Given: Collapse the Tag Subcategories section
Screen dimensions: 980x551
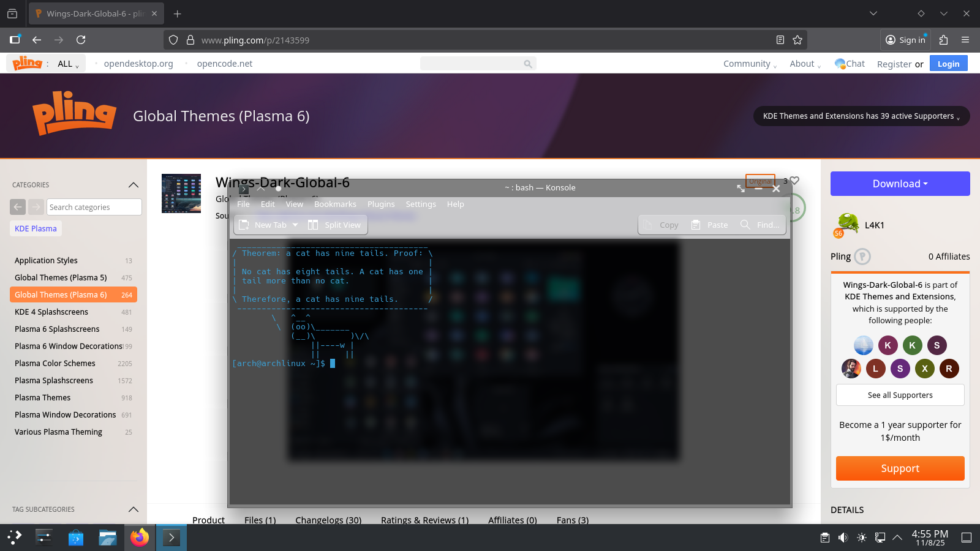Looking at the screenshot, I should click(x=134, y=509).
